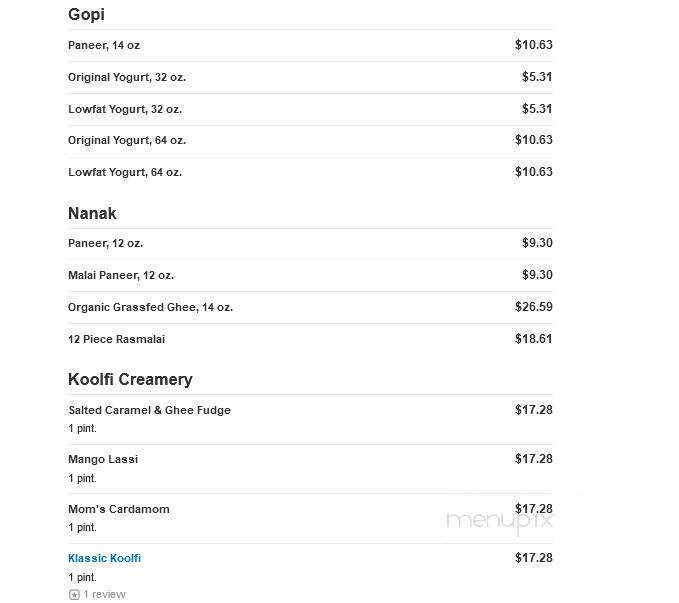Viewport: 679px width, 603px height.
Task: Select the Nanak section heading
Action: click(92, 213)
